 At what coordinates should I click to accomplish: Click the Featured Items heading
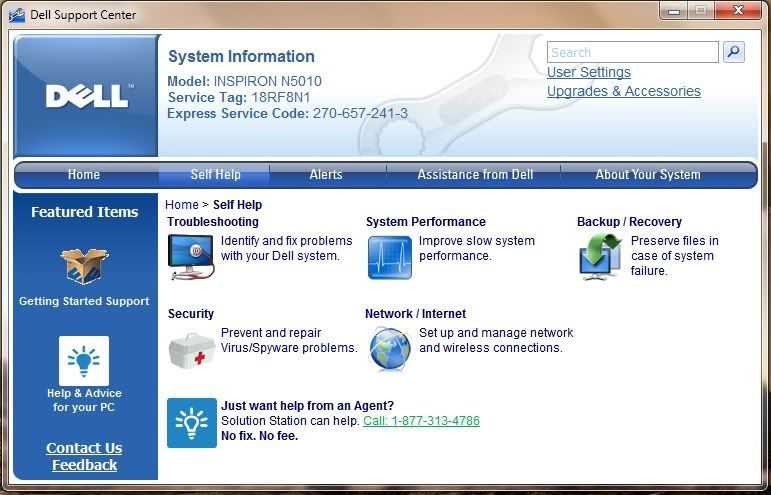85,212
